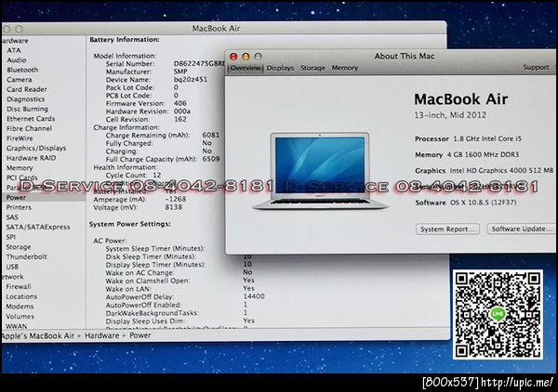Select Graphics/Displays in the sidebar
The height and width of the screenshot is (392, 558).
[36, 149]
